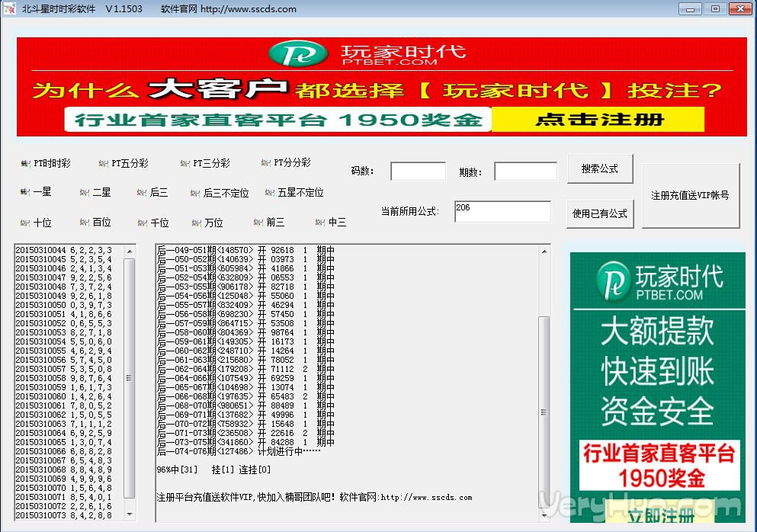Select the 十位 position option
The width and height of the screenshot is (757, 532).
(36, 223)
